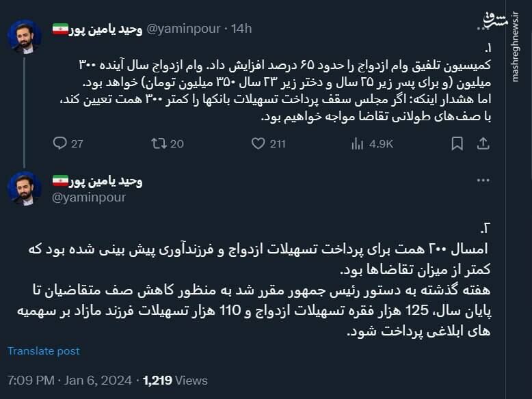
Task: Click the share icon on first tweet
Action: [483, 143]
